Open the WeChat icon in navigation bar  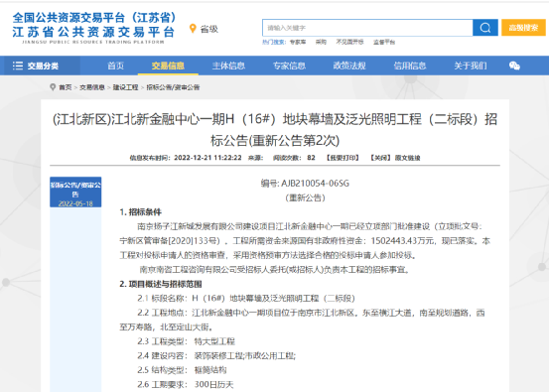tap(514, 65)
